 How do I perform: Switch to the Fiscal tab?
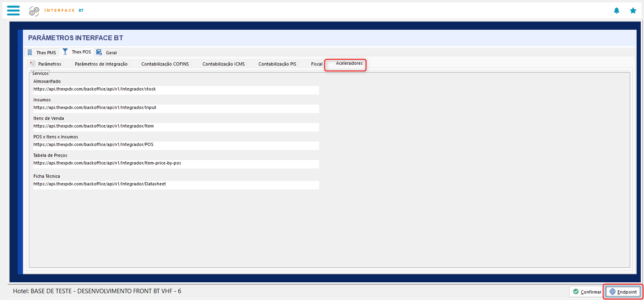coord(316,64)
